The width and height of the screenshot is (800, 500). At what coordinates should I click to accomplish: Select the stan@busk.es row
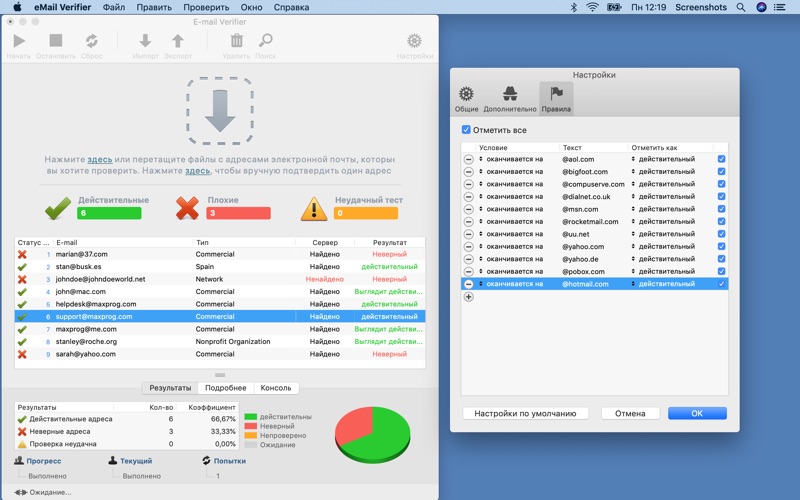coord(220,267)
